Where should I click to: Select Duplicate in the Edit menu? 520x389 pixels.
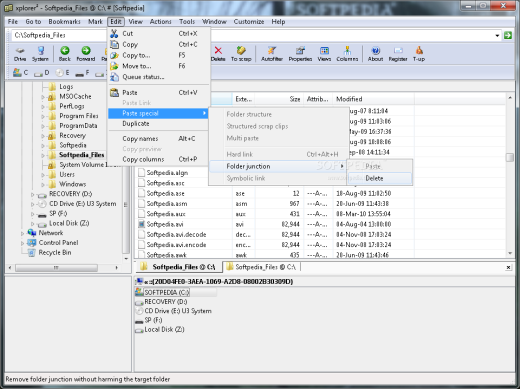pyautogui.click(x=159, y=124)
